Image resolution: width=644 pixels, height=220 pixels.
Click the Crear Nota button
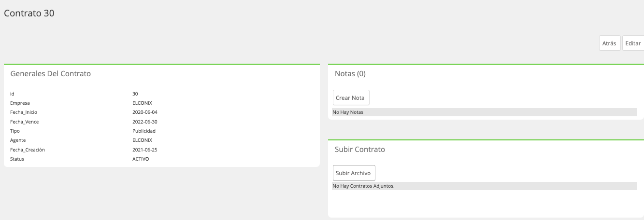pos(351,97)
